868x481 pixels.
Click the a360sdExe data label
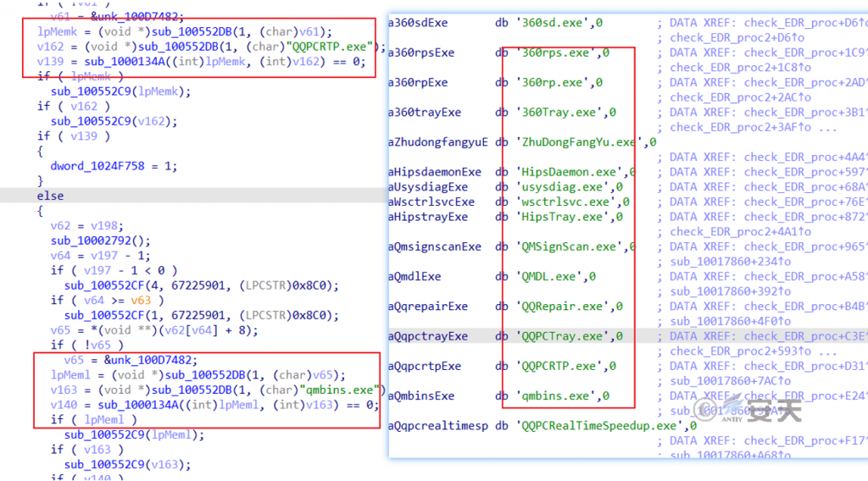[x=418, y=23]
